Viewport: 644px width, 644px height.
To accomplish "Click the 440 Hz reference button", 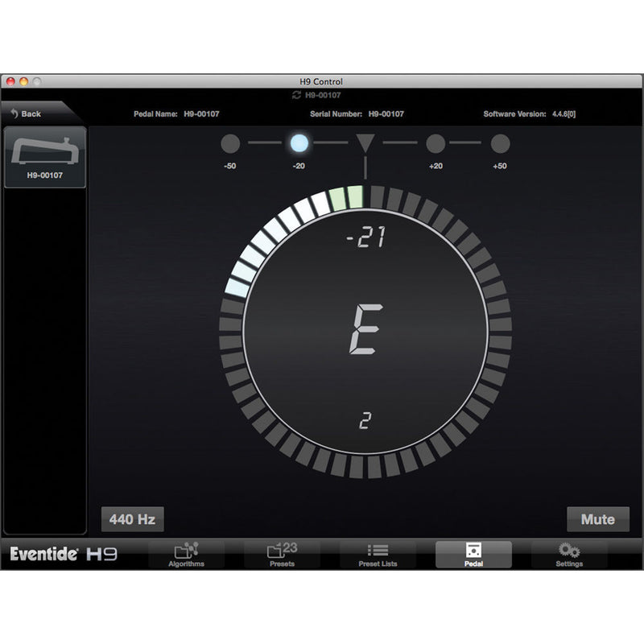I will click(x=131, y=519).
